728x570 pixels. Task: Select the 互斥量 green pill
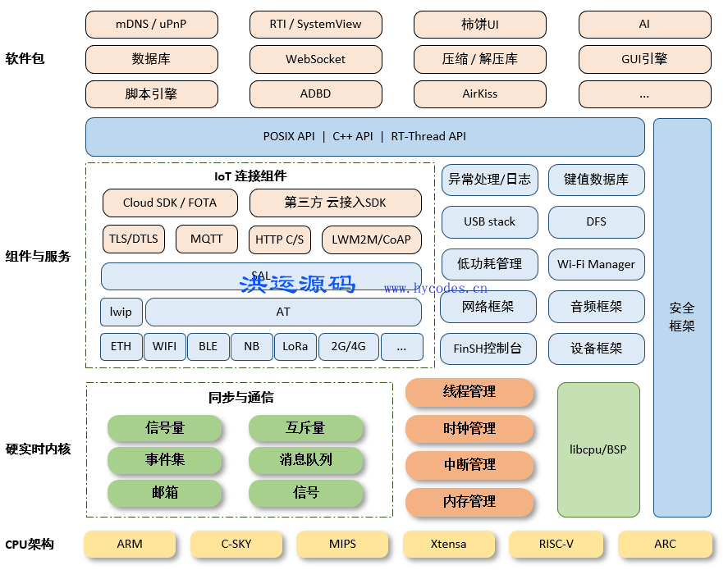[x=305, y=427]
